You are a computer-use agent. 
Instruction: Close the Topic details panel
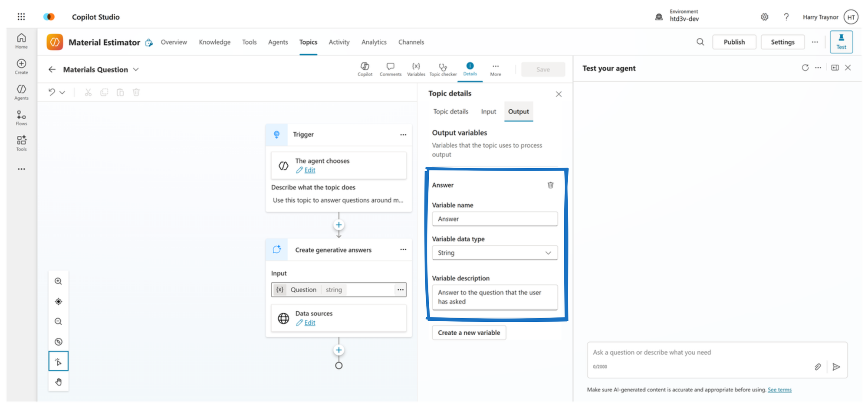point(559,94)
